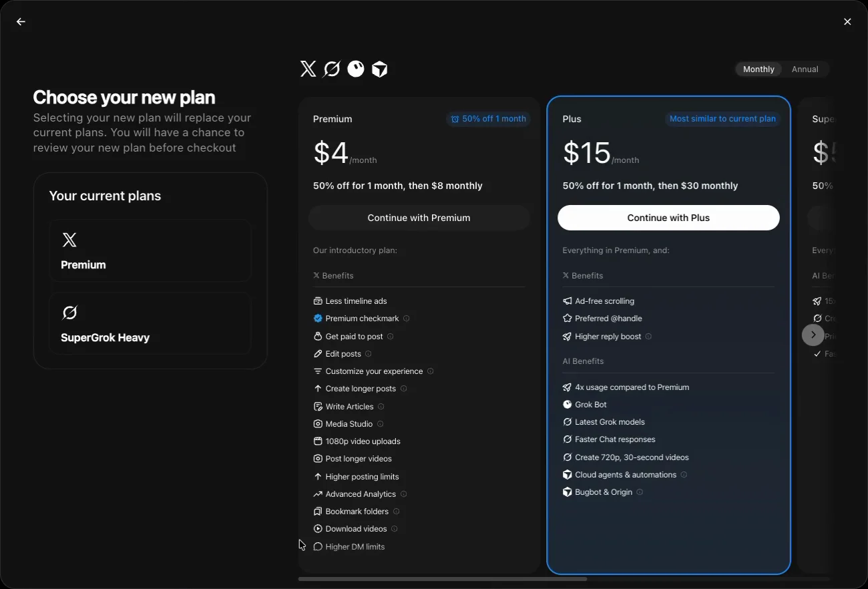
Task: Open info for Create longer posts
Action: coord(404,389)
